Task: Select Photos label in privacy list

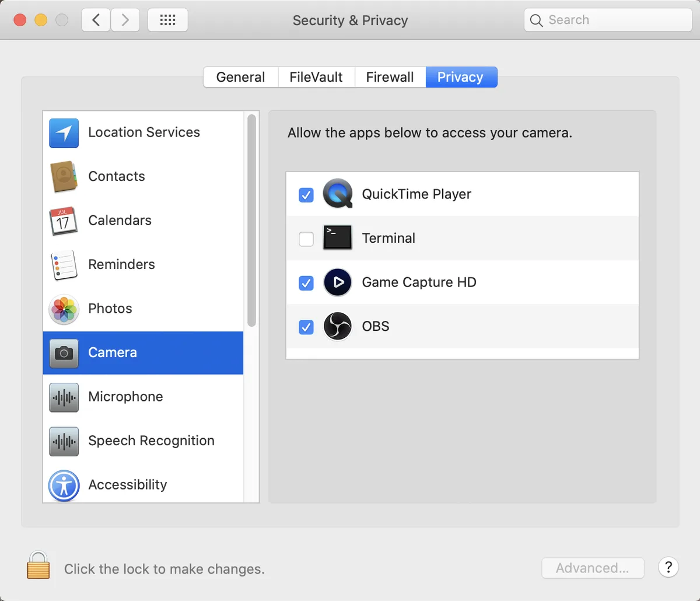Action: coord(110,309)
